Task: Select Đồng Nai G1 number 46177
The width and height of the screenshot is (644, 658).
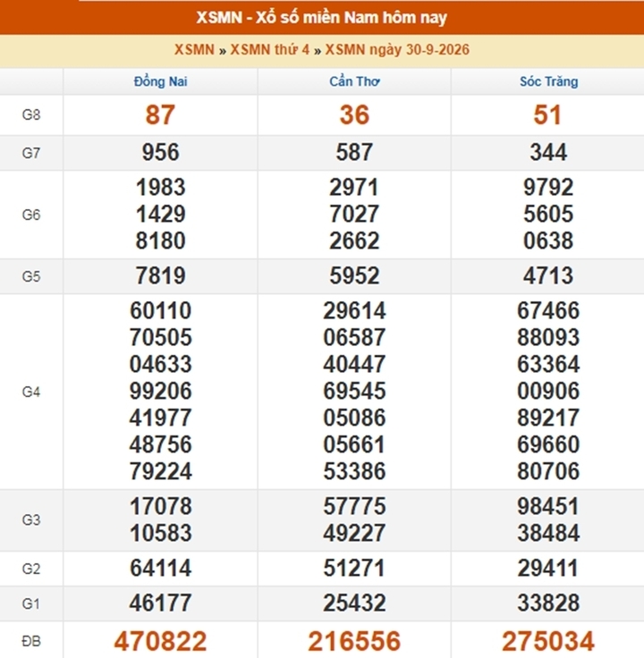Action: [x=160, y=603]
